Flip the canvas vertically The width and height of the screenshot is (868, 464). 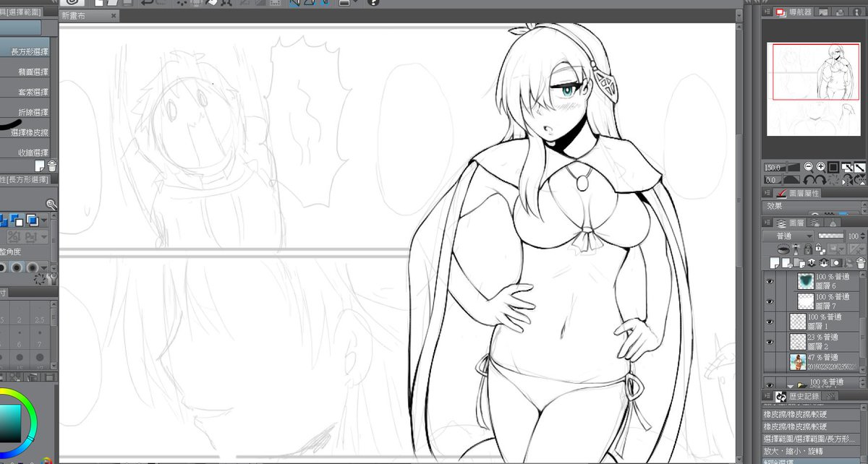point(860,179)
